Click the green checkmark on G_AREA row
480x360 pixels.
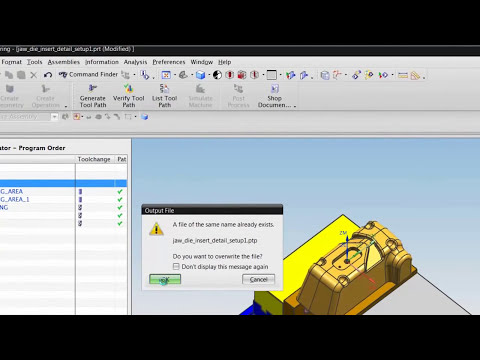(120, 191)
